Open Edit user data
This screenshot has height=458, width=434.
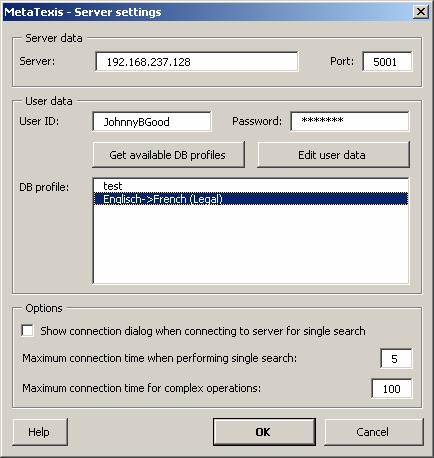coord(333,155)
